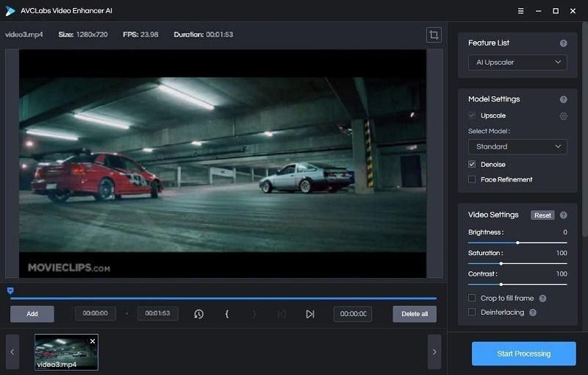Click the clock reset trim icon

click(x=198, y=314)
